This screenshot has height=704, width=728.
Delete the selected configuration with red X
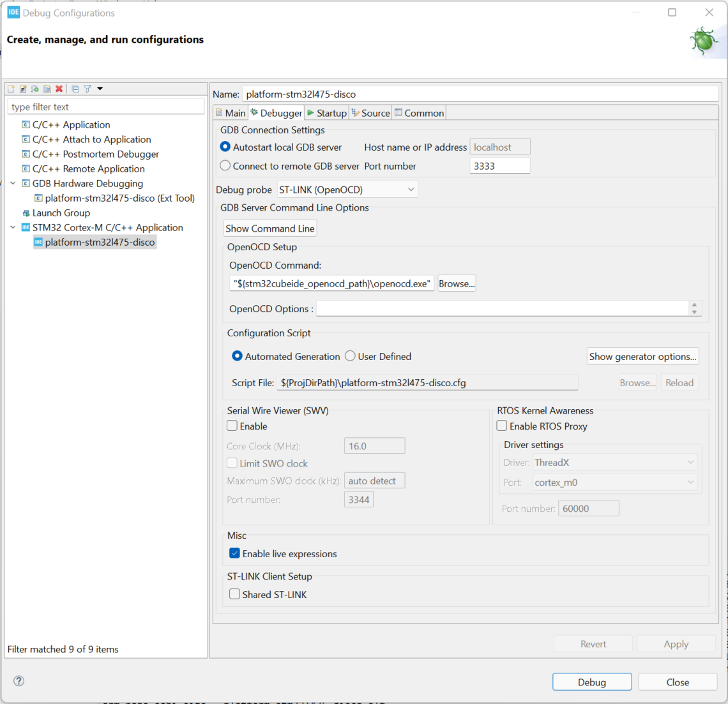click(59, 89)
